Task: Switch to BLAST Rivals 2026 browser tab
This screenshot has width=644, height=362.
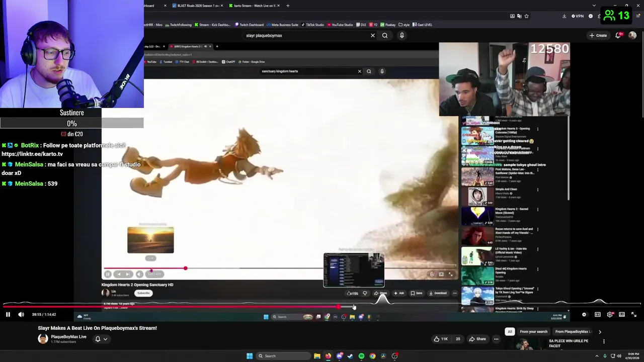Action: click(x=197, y=6)
